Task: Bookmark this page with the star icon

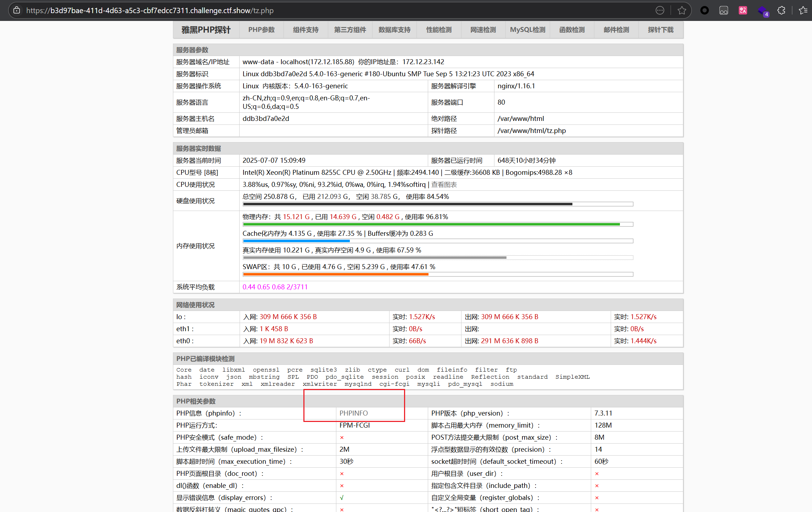Action: click(682, 10)
